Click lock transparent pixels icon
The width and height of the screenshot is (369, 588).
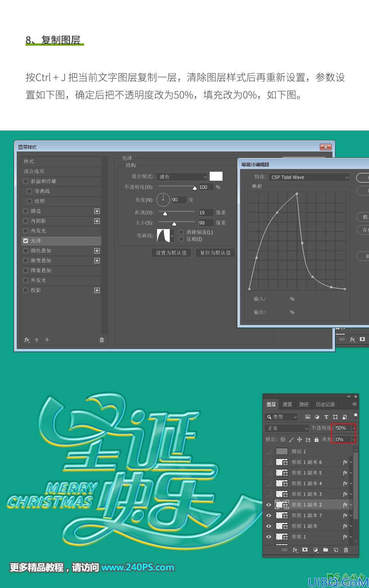283,439
